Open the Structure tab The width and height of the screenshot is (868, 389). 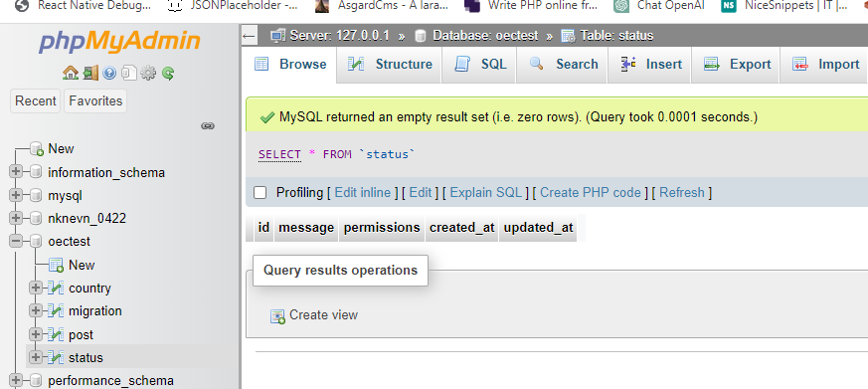pos(389,65)
